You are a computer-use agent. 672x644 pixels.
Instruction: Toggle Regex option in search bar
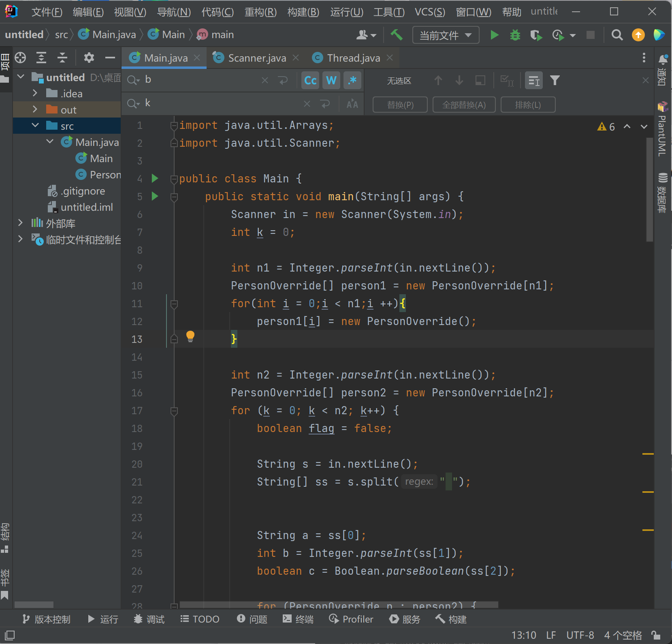tap(352, 81)
